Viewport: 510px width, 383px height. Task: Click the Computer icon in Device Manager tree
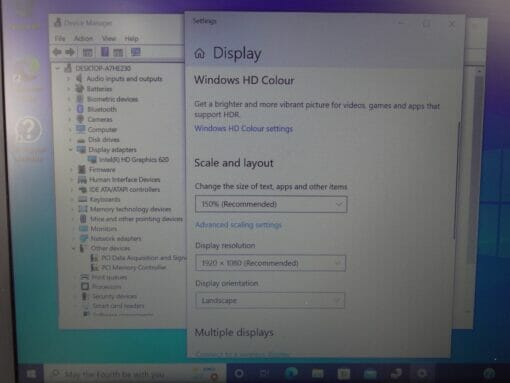81,129
